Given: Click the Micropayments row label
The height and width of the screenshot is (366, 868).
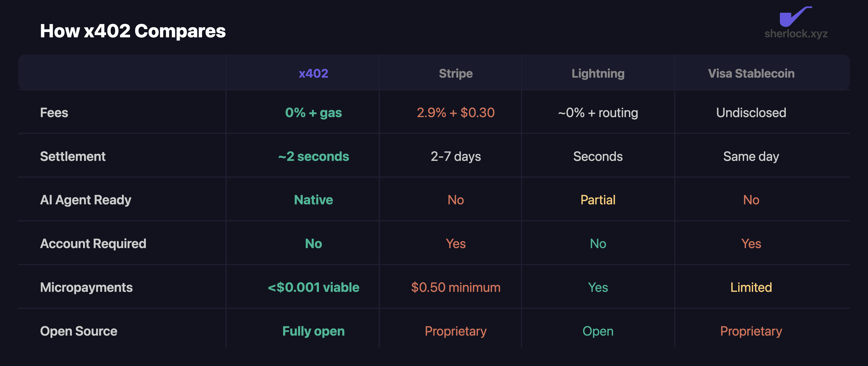Looking at the screenshot, I should pos(86,288).
